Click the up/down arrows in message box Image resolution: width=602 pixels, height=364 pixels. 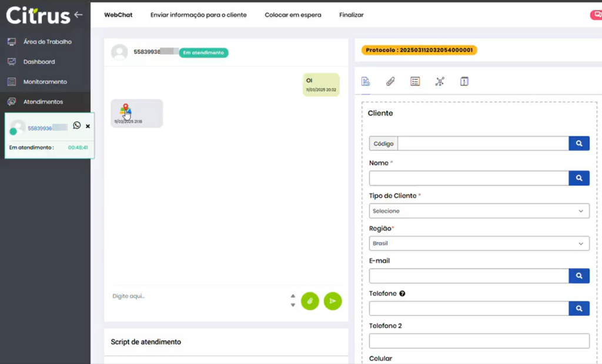tap(293, 301)
